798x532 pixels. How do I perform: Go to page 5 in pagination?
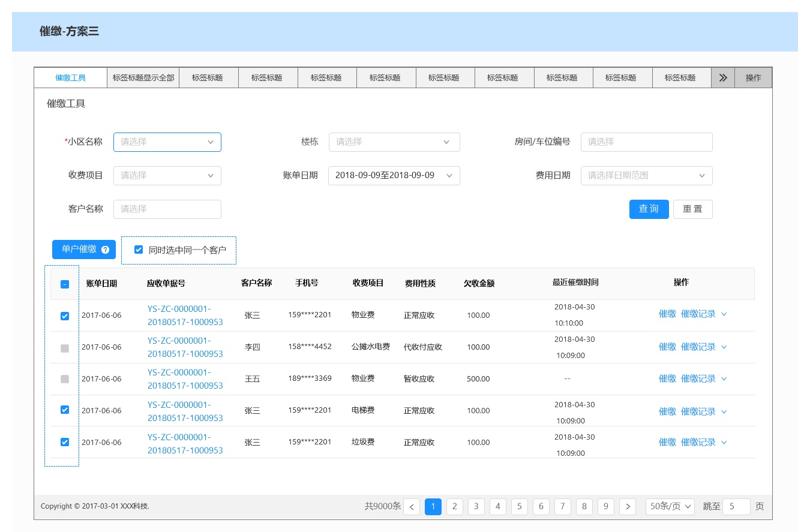point(520,507)
